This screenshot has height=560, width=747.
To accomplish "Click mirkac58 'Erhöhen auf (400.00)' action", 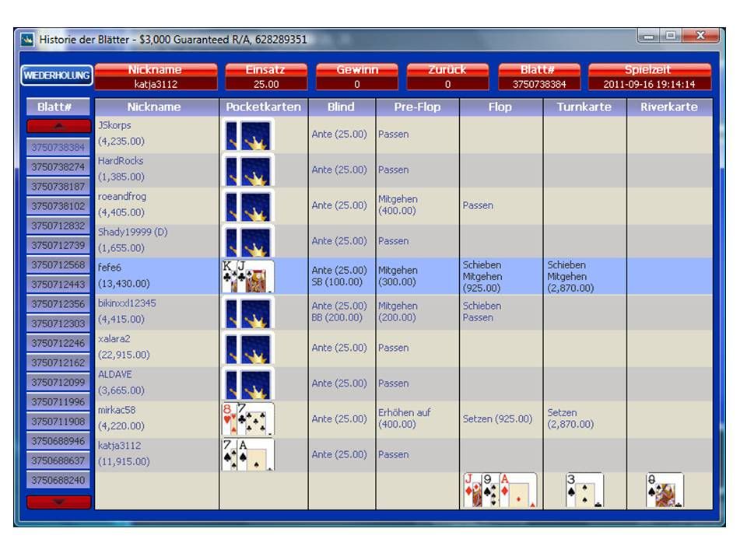I will 404,418.
